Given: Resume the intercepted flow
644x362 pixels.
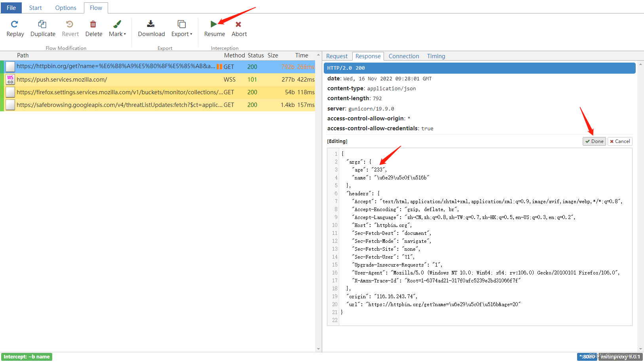Looking at the screenshot, I should (214, 29).
